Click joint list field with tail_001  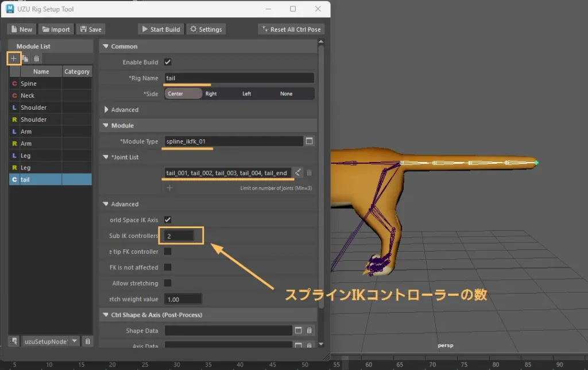coord(227,172)
